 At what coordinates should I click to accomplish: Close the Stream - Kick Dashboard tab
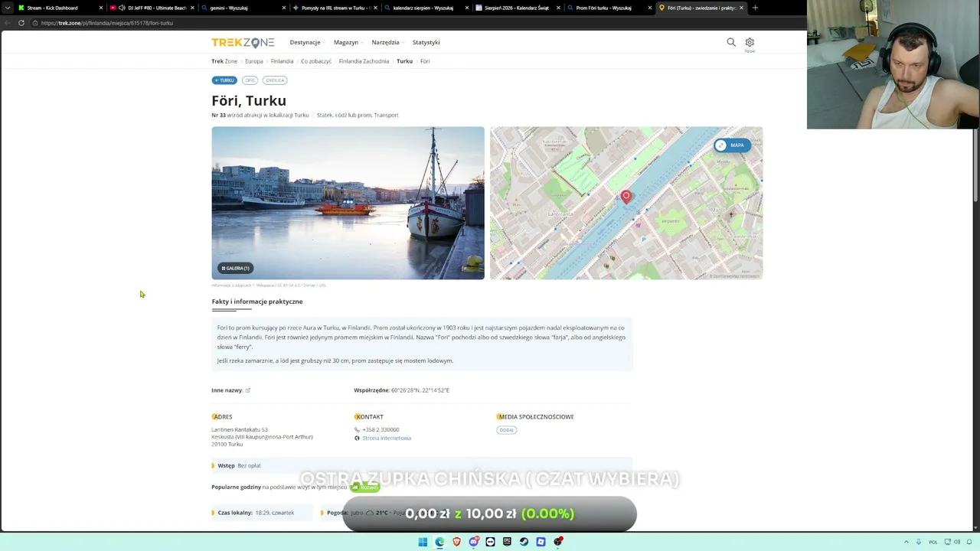(x=100, y=8)
